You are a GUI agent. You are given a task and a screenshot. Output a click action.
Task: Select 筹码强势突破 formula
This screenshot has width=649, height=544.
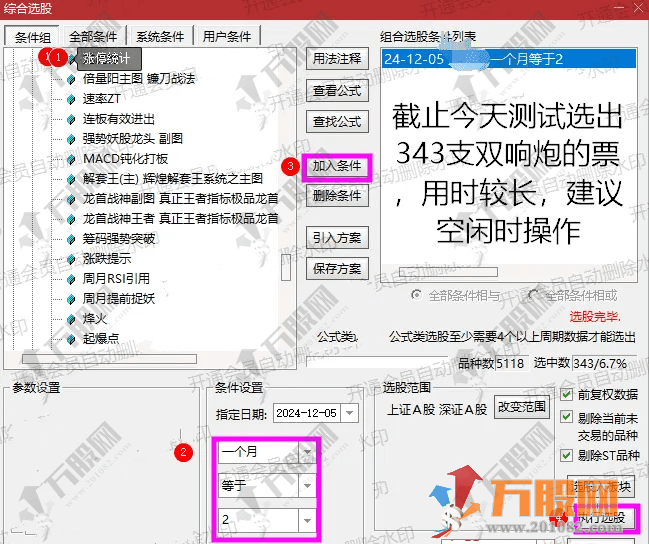[119, 239]
